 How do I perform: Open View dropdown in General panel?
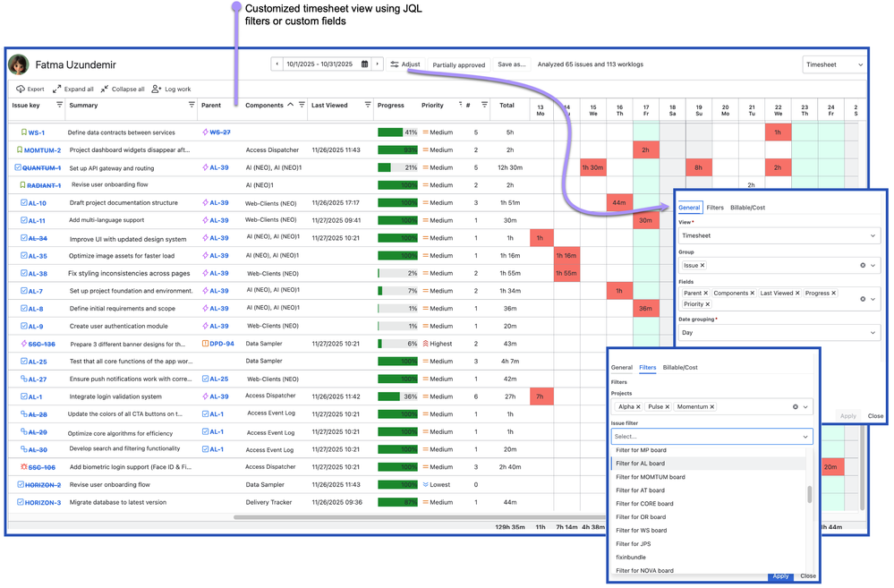779,235
